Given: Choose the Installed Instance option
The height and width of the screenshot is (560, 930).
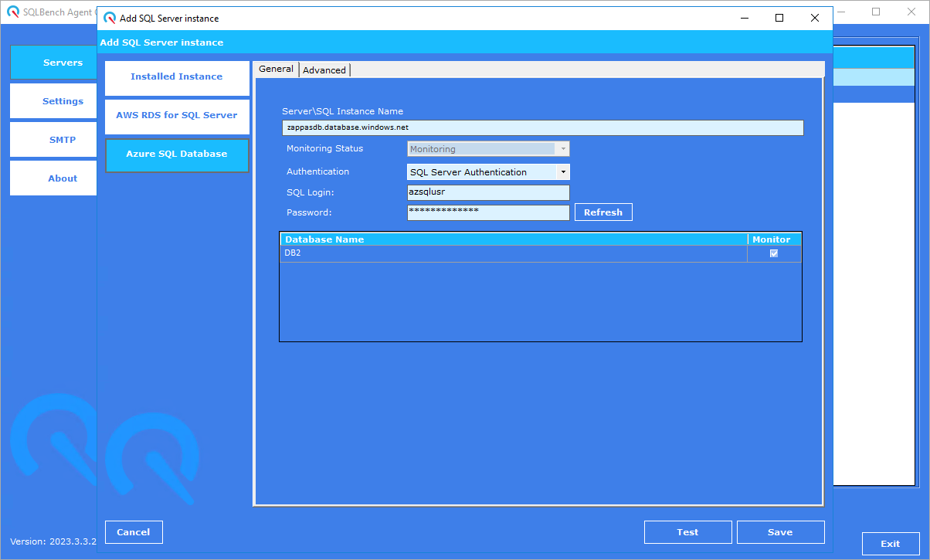Looking at the screenshot, I should point(177,77).
